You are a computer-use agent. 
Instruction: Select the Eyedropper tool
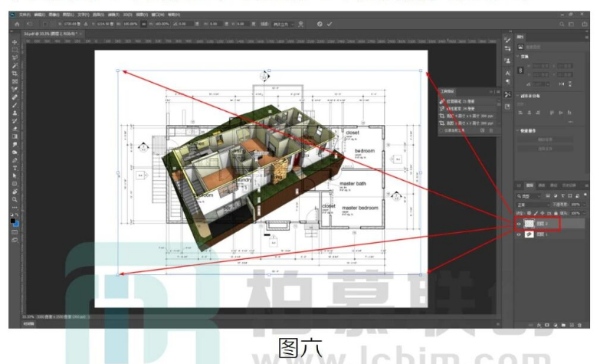pos(15,89)
